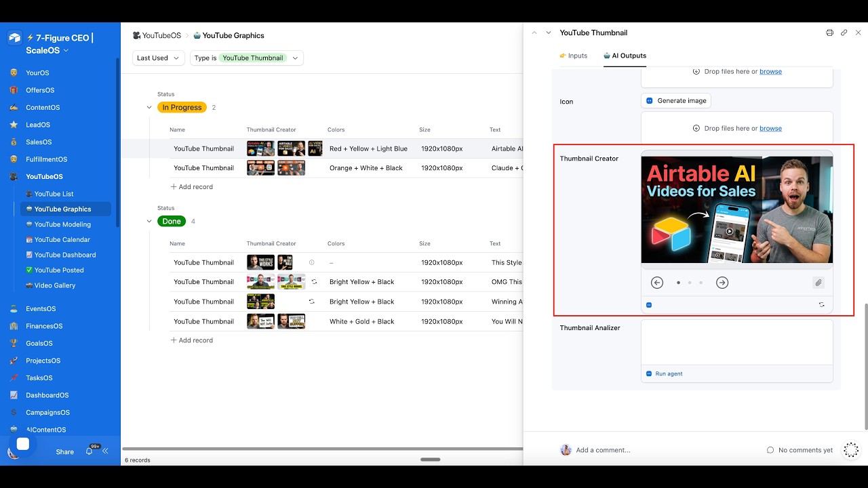Open the spinning dotted circle assistant icon
Screen dimensions: 868x488
851,450
